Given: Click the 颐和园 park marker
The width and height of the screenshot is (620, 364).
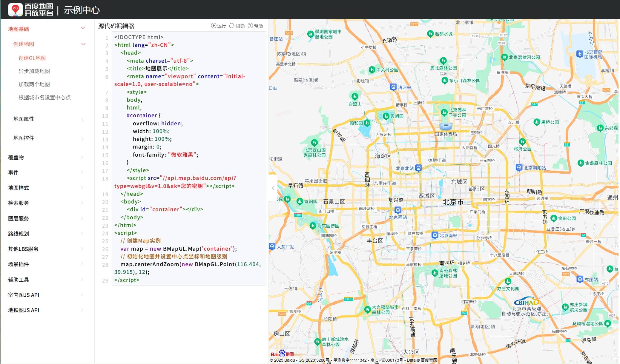Looking at the screenshot, I should 367,123.
